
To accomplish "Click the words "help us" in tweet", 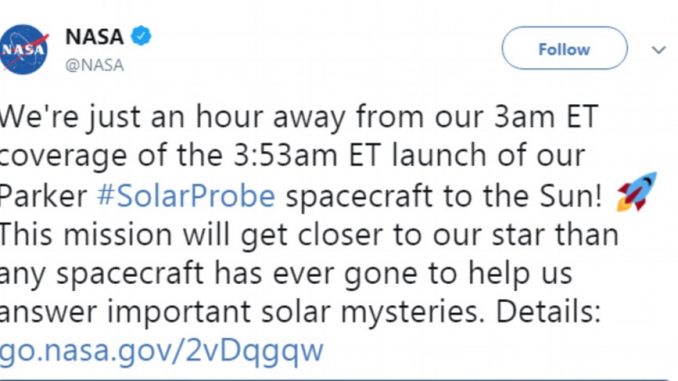I will tap(520, 274).
